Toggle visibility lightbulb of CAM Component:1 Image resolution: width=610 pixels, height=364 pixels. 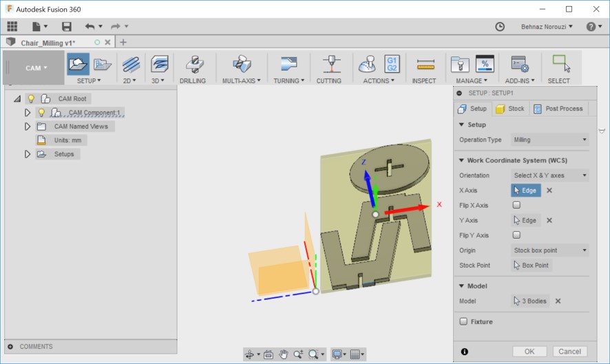41,112
